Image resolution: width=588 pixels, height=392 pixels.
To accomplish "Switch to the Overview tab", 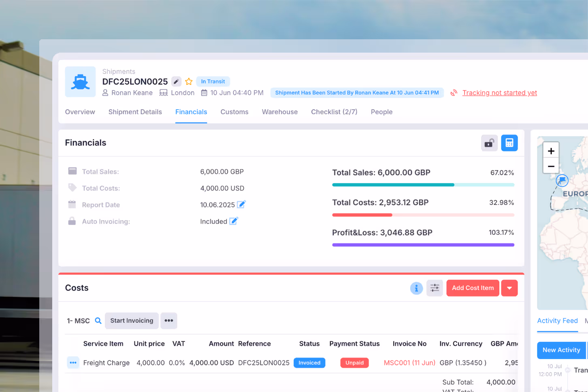I will [80, 112].
